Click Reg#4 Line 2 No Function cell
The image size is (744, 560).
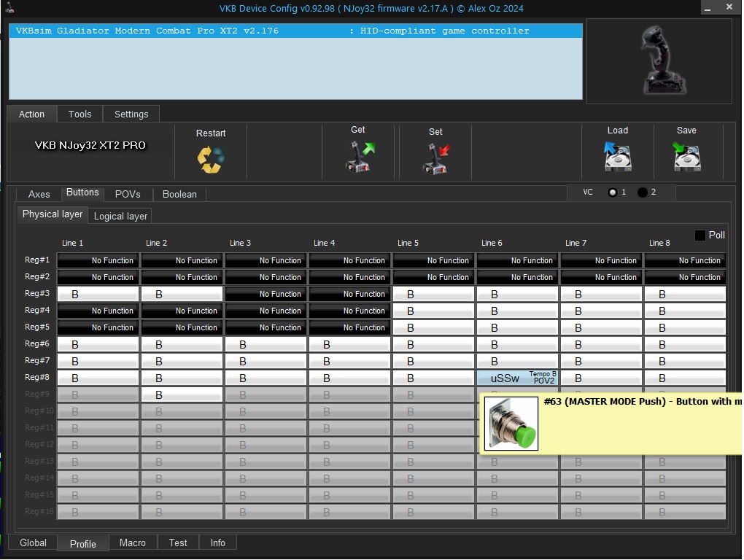coord(182,311)
